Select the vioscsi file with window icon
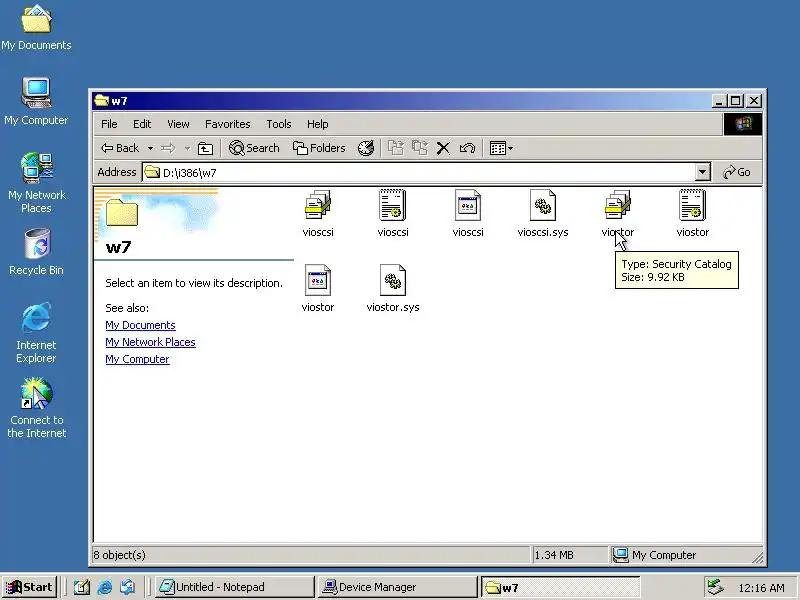Screen dimensions: 800x600 pos(467,213)
